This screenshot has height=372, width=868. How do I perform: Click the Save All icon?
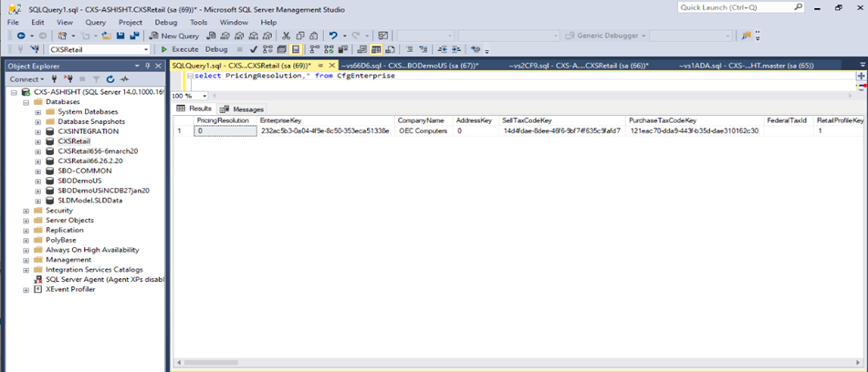(x=134, y=36)
